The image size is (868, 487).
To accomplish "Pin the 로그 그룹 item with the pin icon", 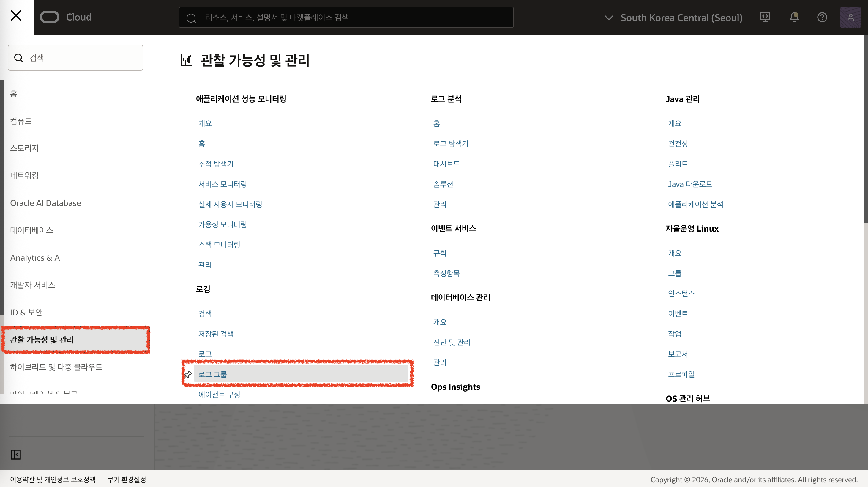I will point(188,374).
